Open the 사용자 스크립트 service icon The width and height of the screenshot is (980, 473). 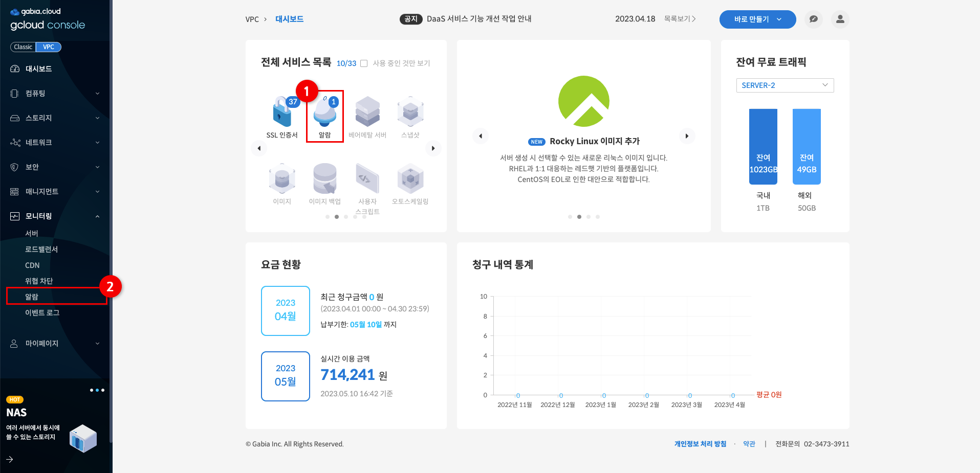coord(367,179)
